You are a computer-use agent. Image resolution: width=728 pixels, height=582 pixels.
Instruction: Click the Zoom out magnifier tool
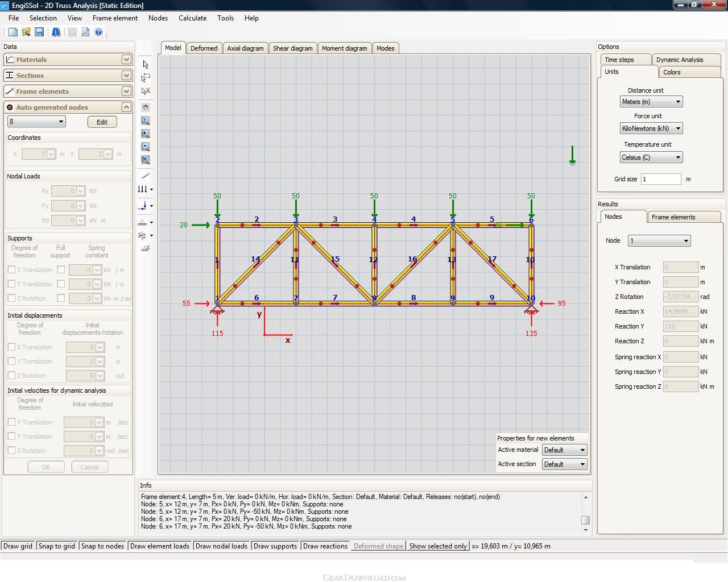146,147
